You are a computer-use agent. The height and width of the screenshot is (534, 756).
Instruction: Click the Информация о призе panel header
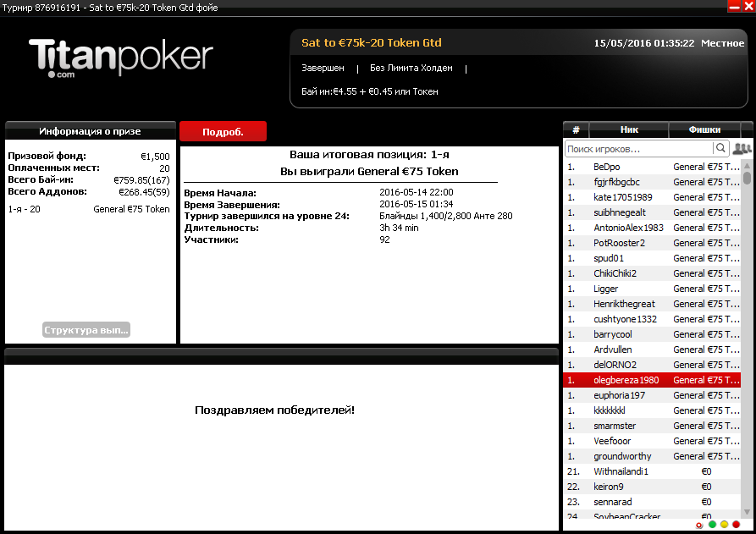[x=90, y=131]
